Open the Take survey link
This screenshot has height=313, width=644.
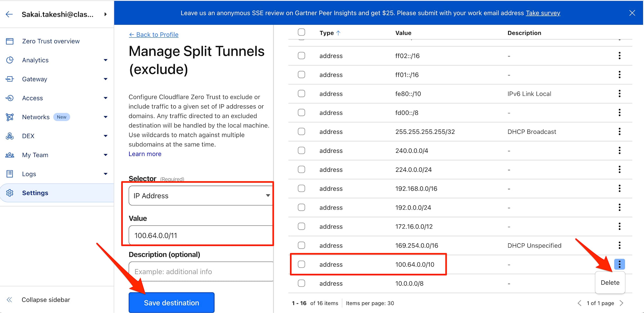543,13
